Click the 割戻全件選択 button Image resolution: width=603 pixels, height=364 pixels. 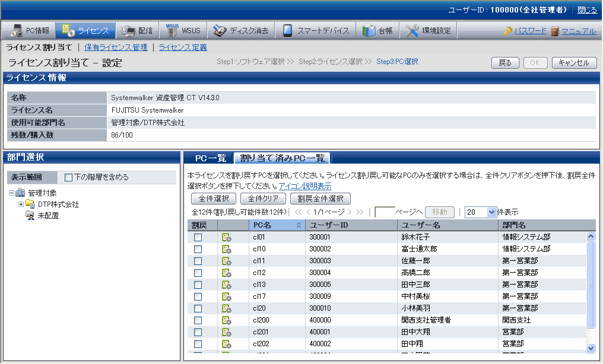[320, 199]
